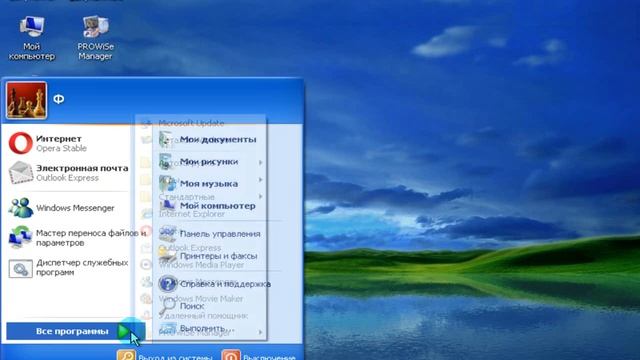Screen dimensions: 640x360
Task: Open Мои документы in the Start menu
Action: coord(209,140)
